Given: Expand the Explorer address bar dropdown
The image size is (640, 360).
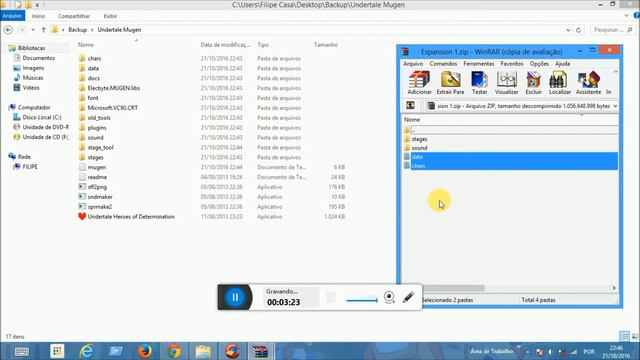Looking at the screenshot, I should click(x=568, y=30).
